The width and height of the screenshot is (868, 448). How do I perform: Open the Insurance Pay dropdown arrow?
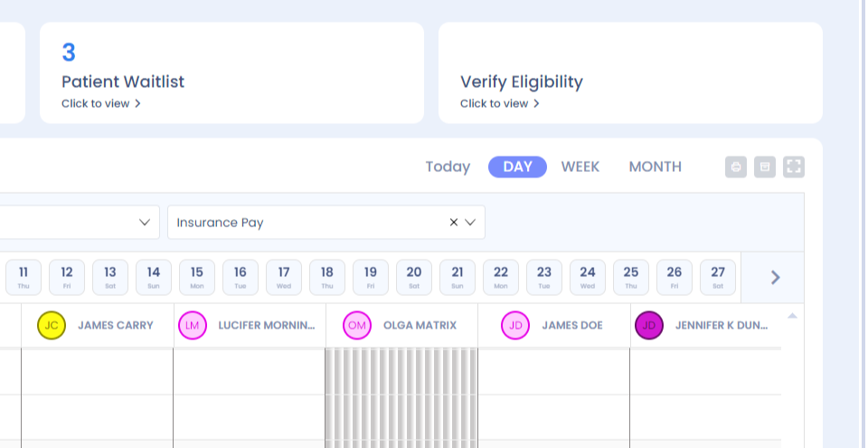pos(470,223)
